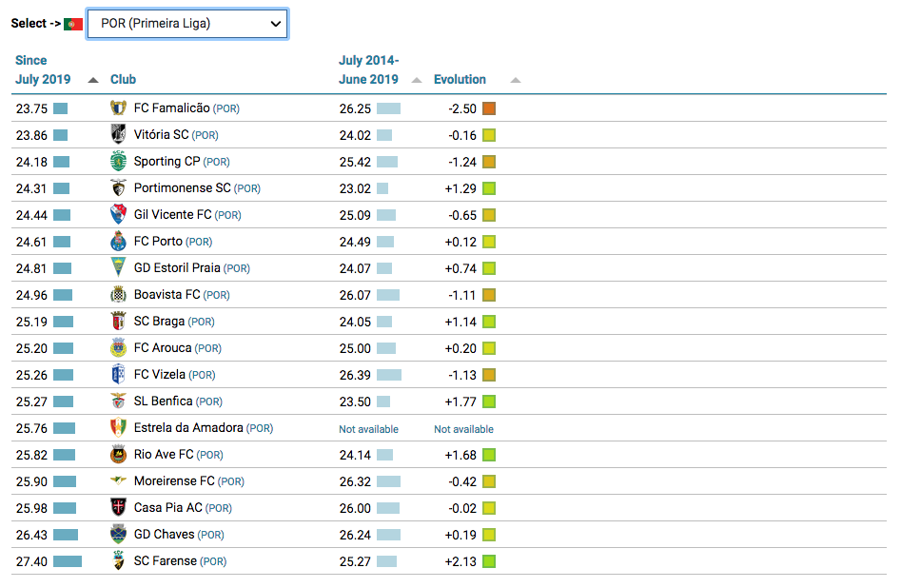This screenshot has height=588, width=901.
Task: Click the Portugal flag icon
Action: point(73,24)
